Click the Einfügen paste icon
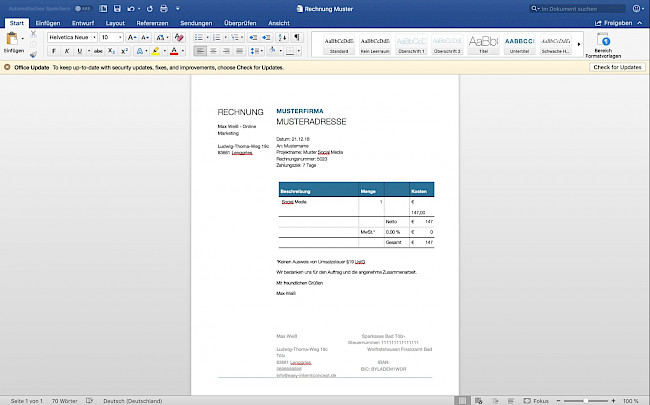Screen dimensions: 650x405 click(x=14, y=42)
